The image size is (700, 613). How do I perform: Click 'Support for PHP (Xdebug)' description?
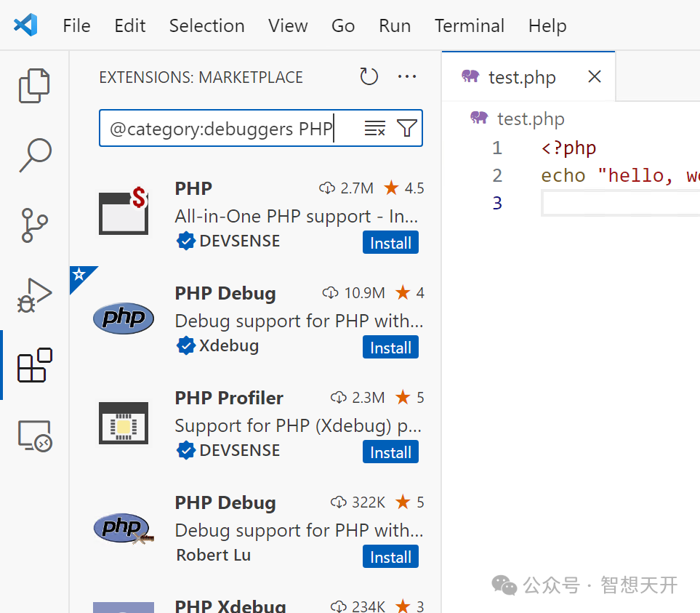pos(298,426)
